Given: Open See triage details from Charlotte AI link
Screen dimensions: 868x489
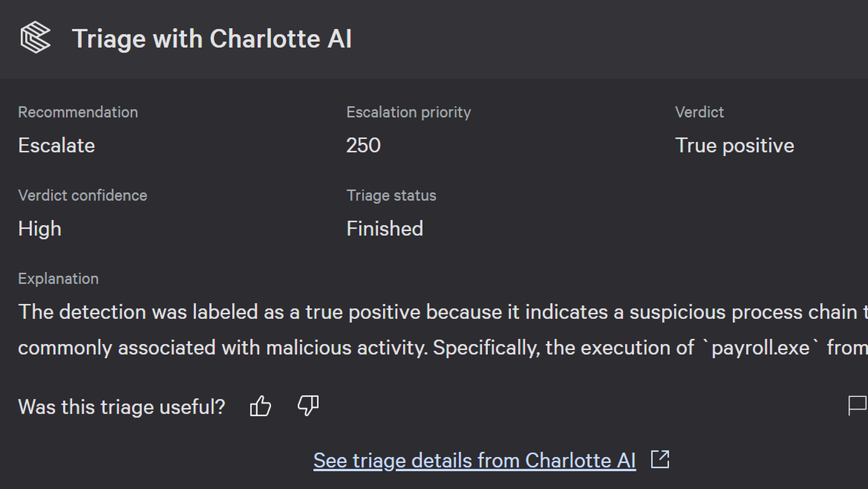Looking at the screenshot, I should (475, 461).
